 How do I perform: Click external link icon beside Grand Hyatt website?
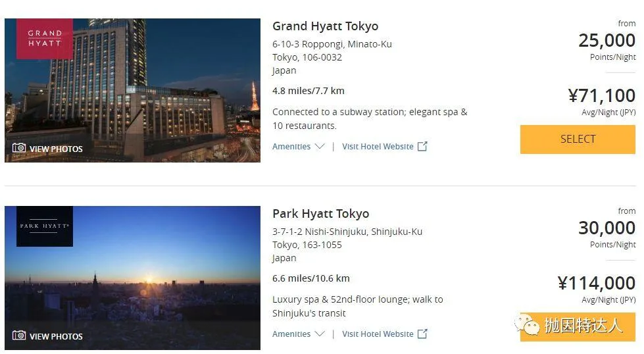(422, 146)
